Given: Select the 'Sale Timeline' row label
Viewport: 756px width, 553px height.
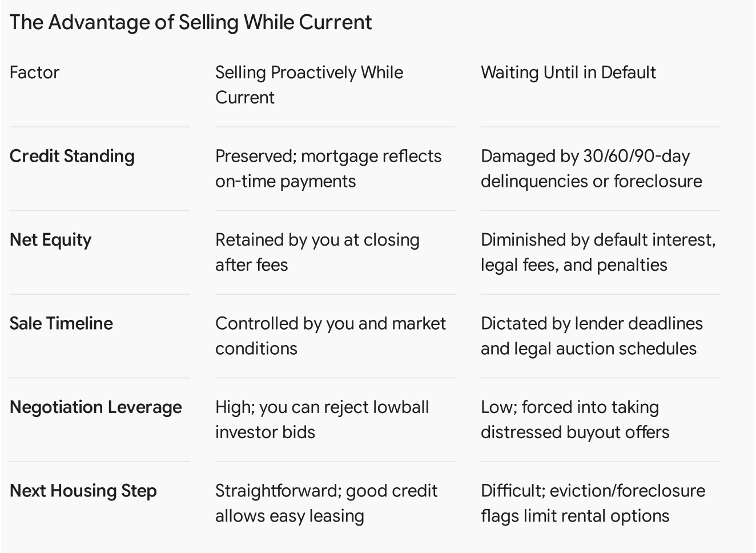Looking at the screenshot, I should (61, 323).
